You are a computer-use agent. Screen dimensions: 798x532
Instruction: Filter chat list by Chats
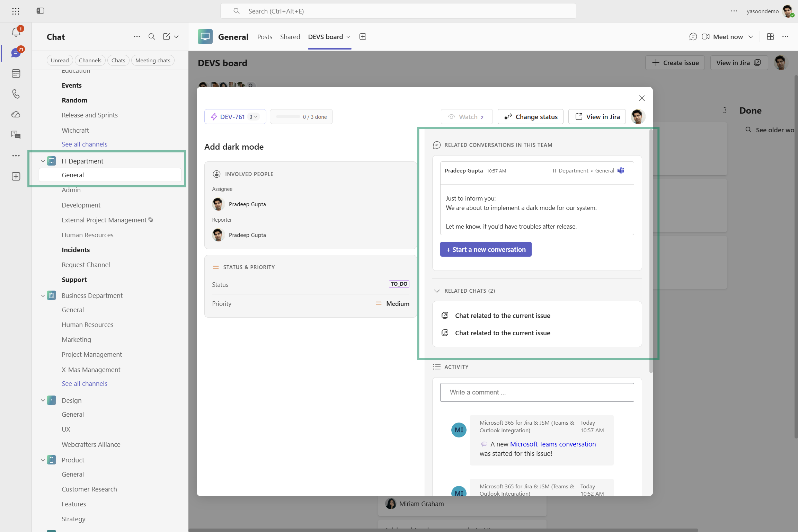click(118, 60)
